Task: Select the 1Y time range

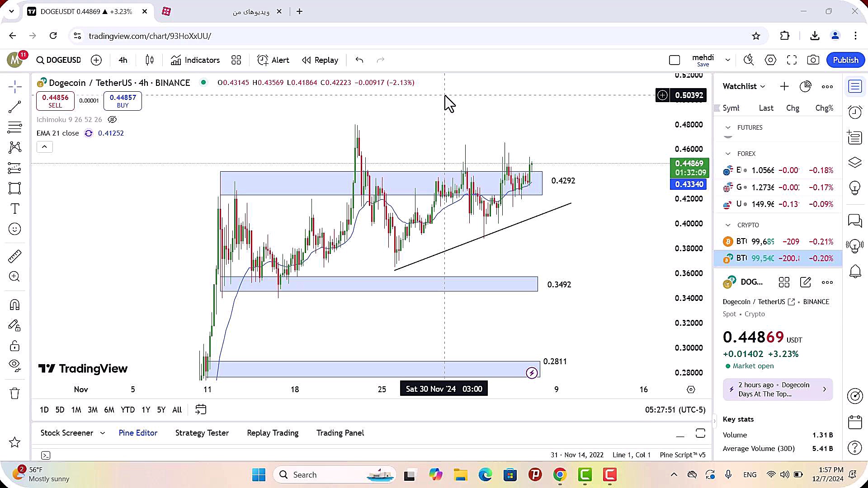Action: (x=146, y=410)
